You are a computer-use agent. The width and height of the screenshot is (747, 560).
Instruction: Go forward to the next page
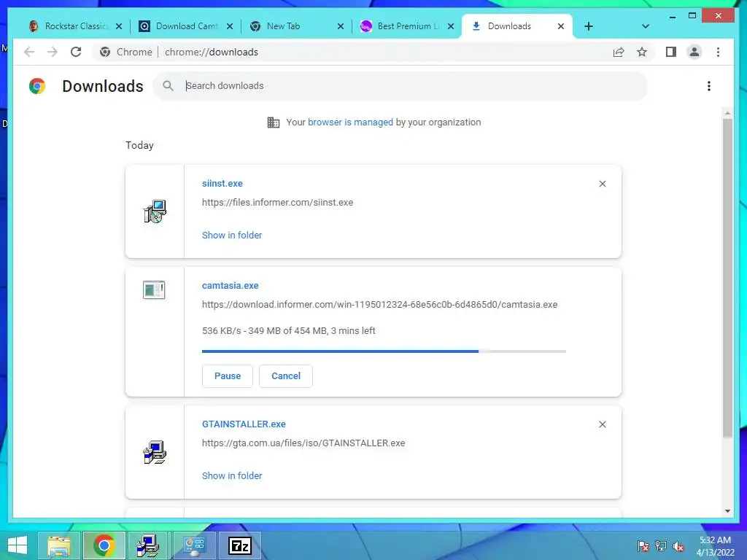[52, 52]
